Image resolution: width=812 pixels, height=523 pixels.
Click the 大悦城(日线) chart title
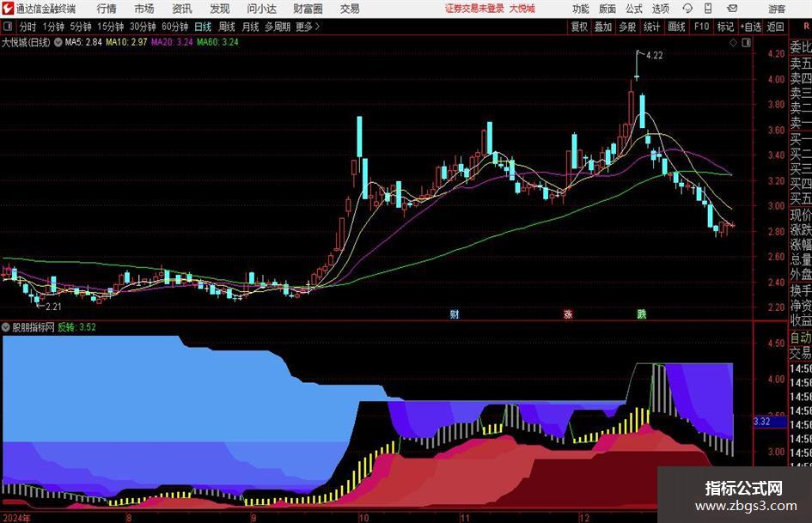[26, 42]
